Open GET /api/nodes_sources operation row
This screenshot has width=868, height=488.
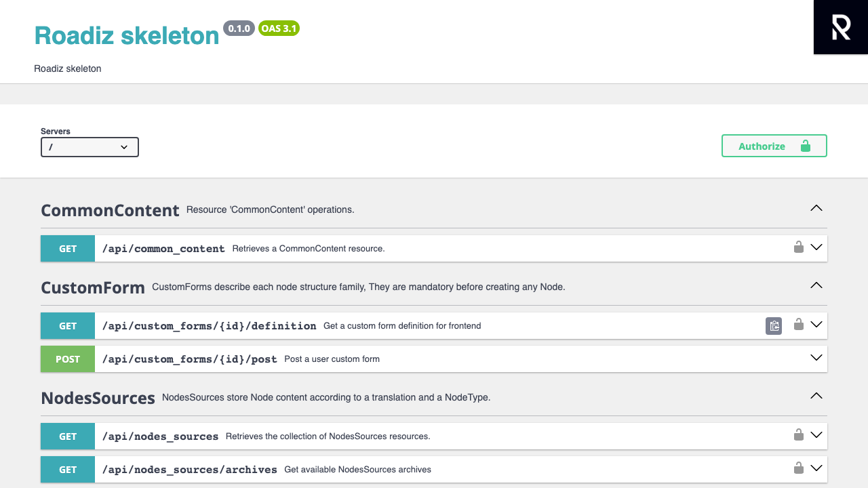click(434, 436)
